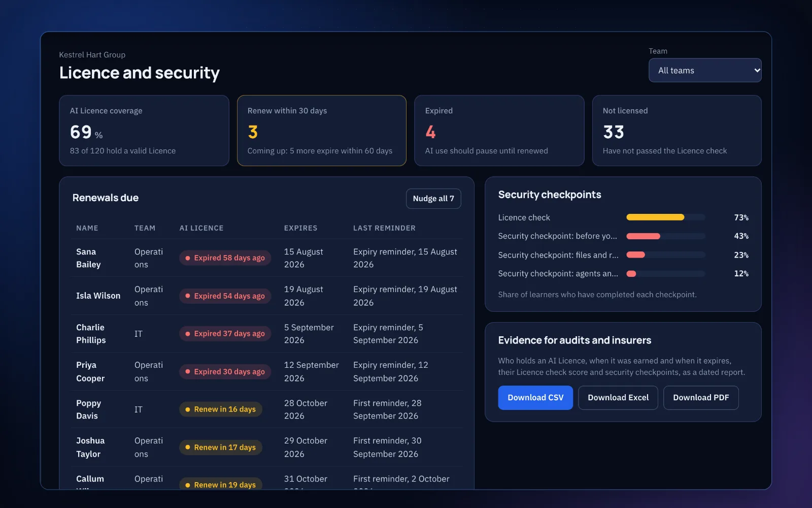812x508 pixels.
Task: Click the EXPIRES column header
Action: [300, 228]
